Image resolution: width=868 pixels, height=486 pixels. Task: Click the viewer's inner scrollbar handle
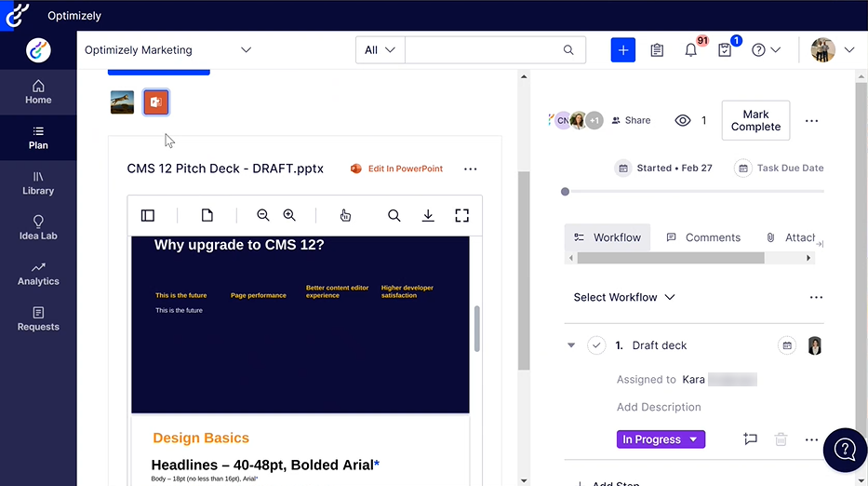[x=477, y=328]
